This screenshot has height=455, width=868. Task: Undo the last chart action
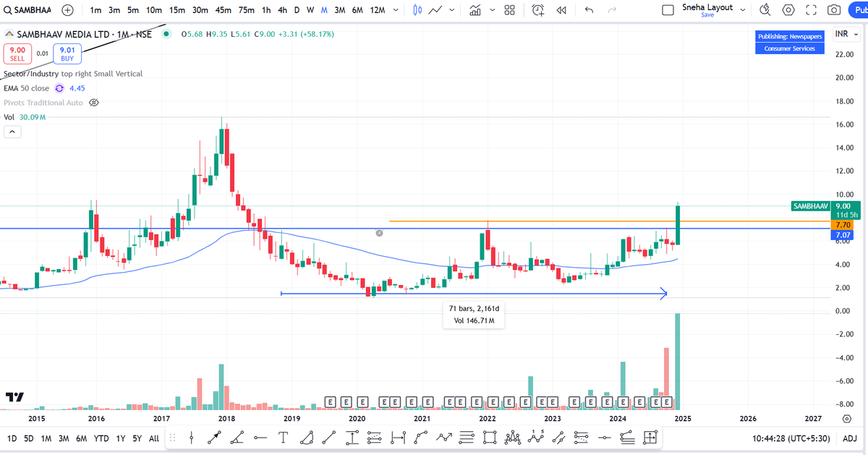pyautogui.click(x=590, y=10)
